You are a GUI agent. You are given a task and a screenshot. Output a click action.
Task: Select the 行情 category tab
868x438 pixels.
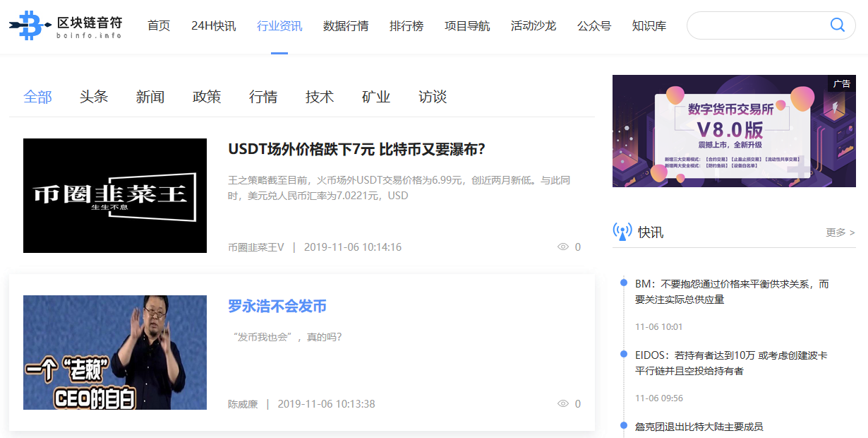click(x=263, y=97)
